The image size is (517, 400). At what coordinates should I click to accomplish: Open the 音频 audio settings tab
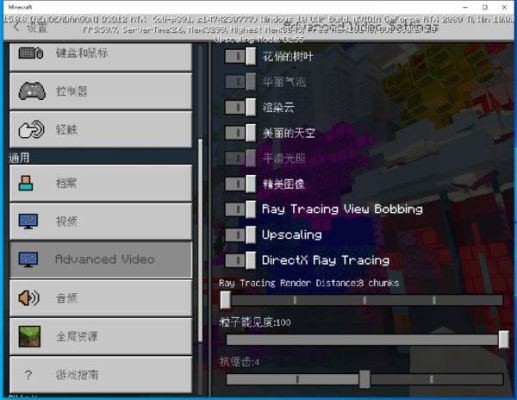[x=101, y=298]
